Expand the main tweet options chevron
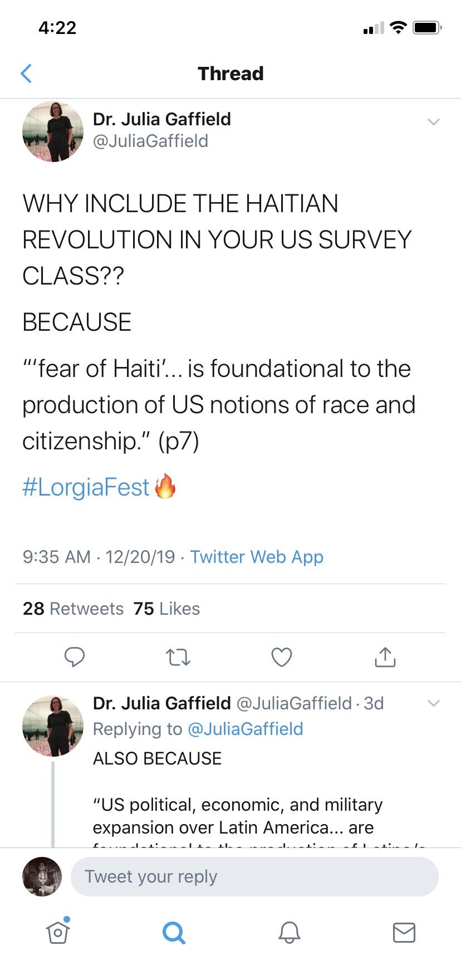 click(434, 122)
